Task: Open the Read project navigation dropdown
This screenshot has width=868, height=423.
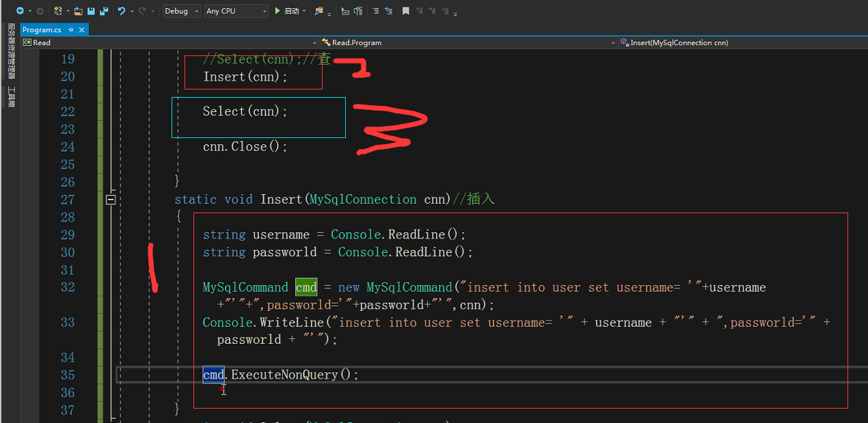Action: pyautogui.click(x=171, y=42)
